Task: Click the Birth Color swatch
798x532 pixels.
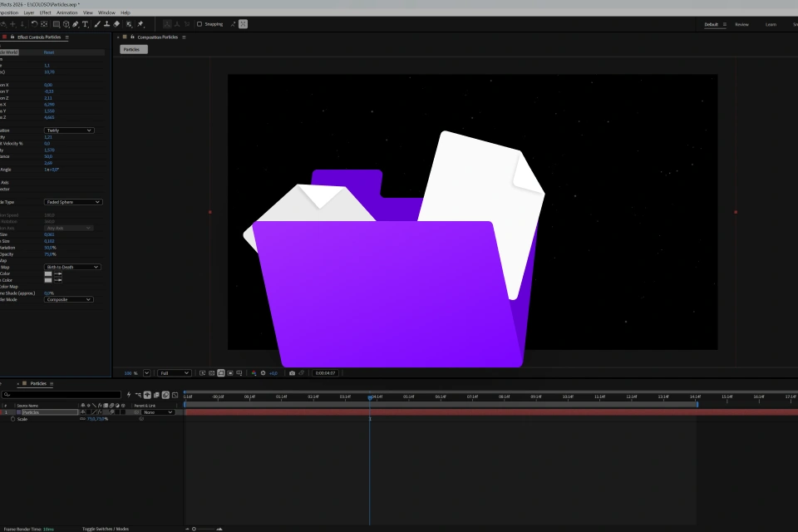Action: [x=48, y=273]
